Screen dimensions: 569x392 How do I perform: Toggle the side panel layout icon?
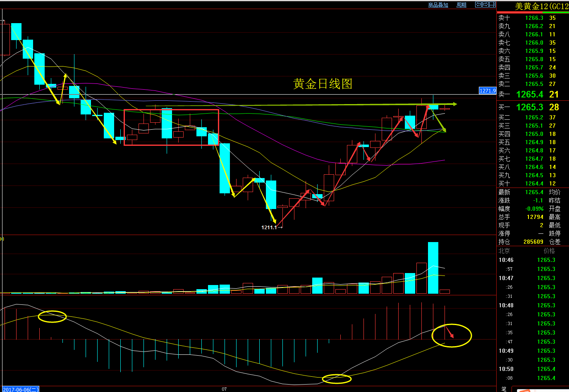tap(492, 5)
